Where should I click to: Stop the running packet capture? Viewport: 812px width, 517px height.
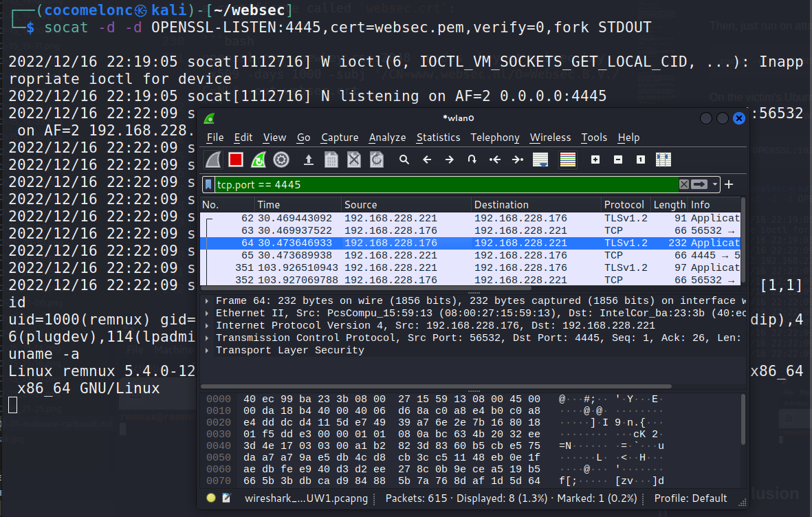click(x=236, y=159)
